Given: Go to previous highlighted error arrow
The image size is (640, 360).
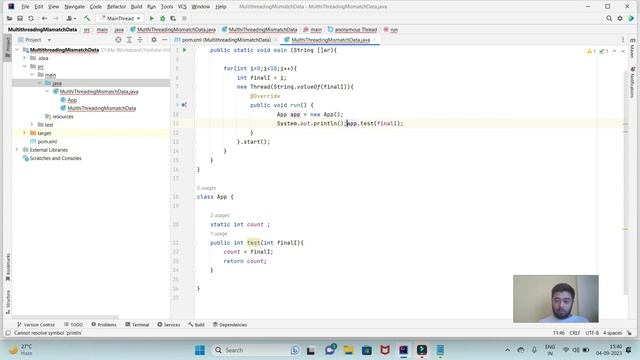Looking at the screenshot, I should click(x=614, y=51).
